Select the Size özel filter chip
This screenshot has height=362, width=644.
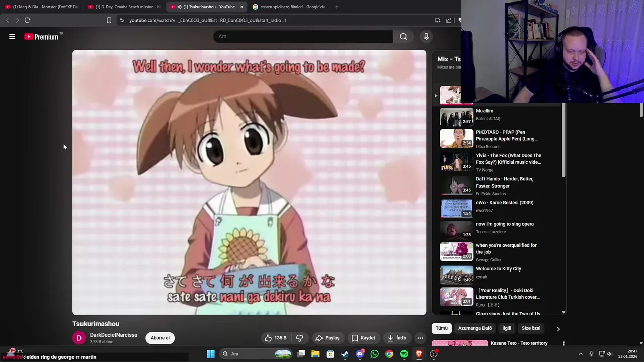click(x=531, y=328)
